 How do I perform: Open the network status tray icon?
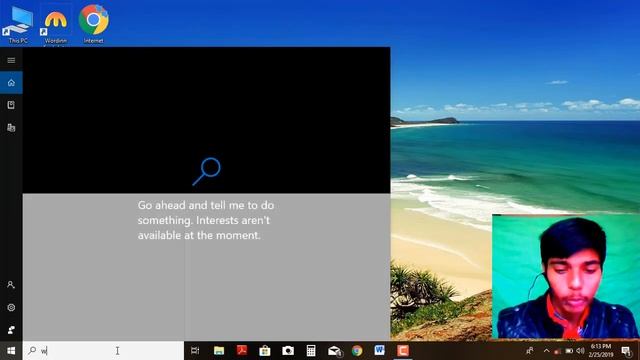pos(558,351)
